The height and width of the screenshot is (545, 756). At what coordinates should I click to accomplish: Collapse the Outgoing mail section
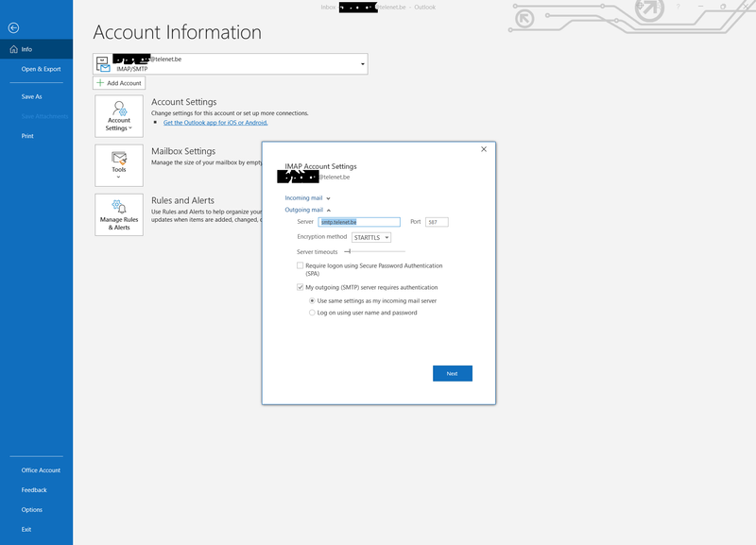(x=307, y=210)
